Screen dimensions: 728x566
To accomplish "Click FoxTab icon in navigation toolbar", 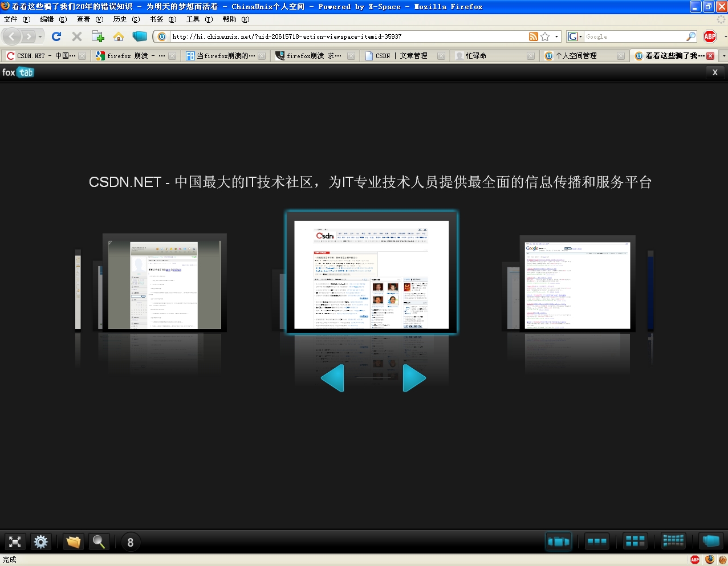I will tap(140, 36).
